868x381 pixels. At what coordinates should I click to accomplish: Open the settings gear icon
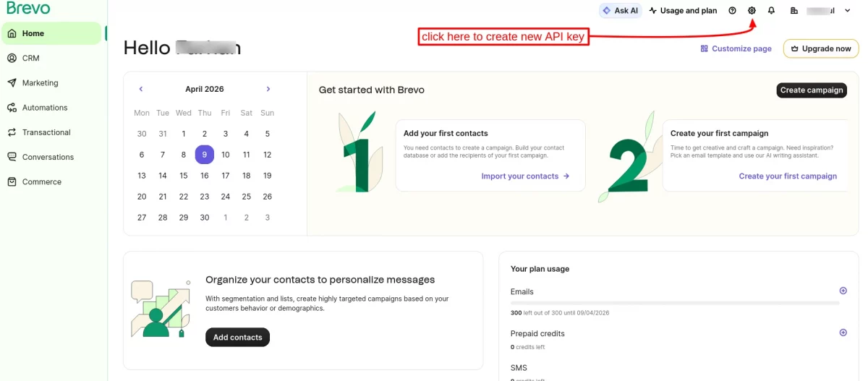(752, 11)
